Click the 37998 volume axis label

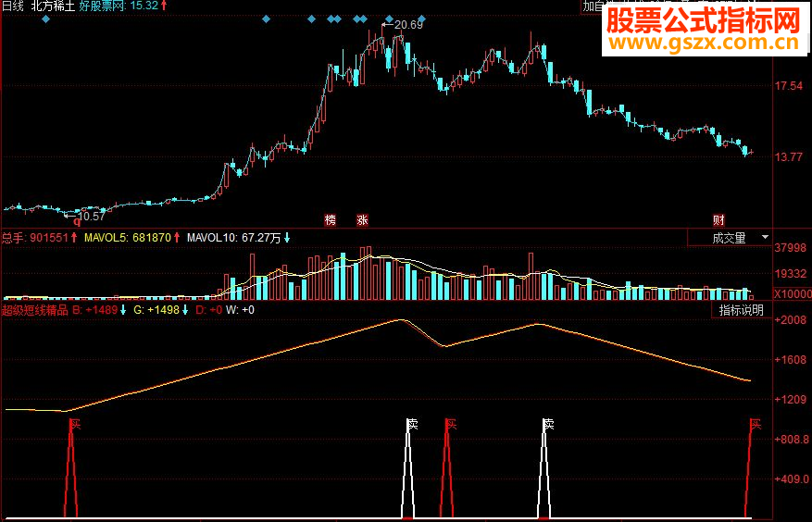click(x=790, y=248)
